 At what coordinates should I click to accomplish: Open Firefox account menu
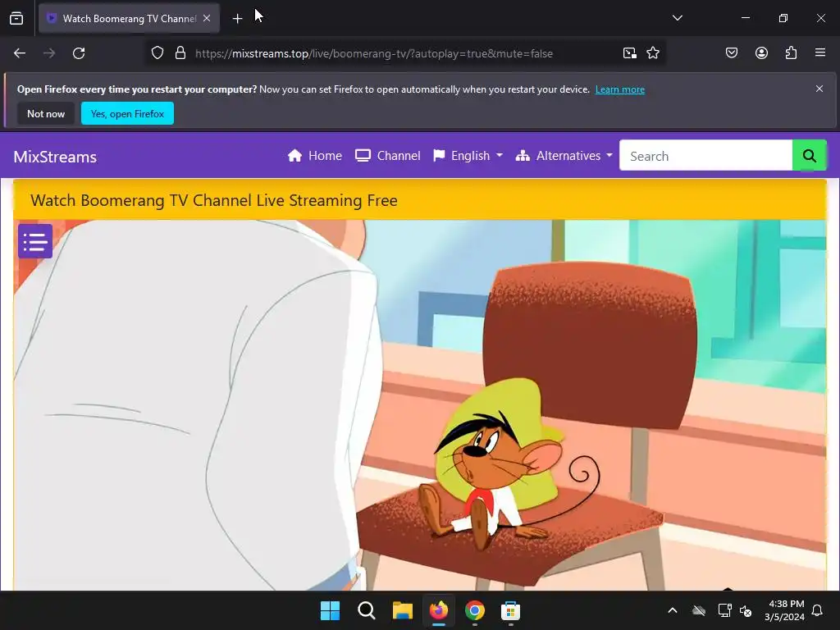coord(761,53)
